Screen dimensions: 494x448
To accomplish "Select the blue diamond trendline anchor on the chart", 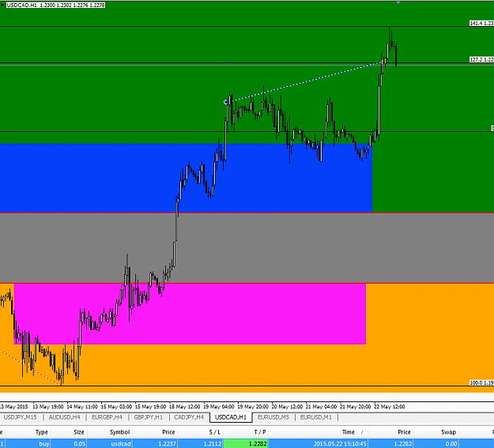I will [x=225, y=102].
